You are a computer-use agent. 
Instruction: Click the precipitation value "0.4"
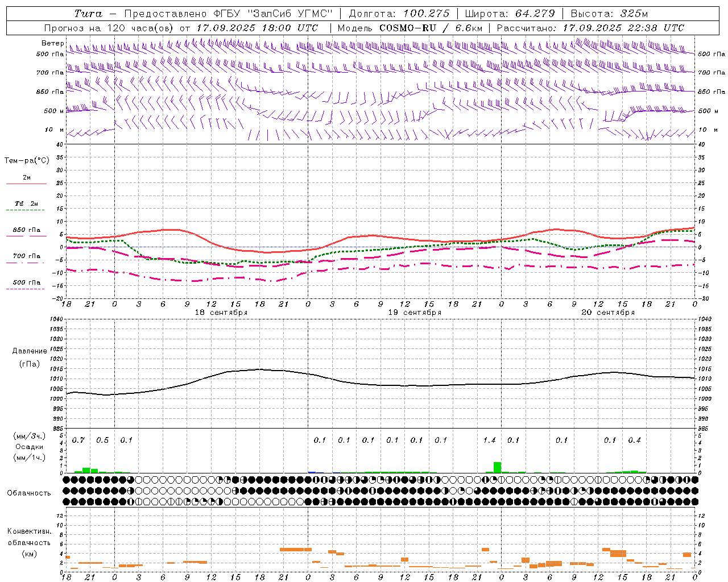pos(634,440)
